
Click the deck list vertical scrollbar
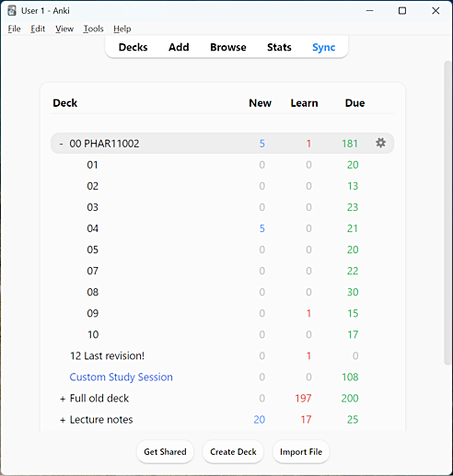click(447, 213)
